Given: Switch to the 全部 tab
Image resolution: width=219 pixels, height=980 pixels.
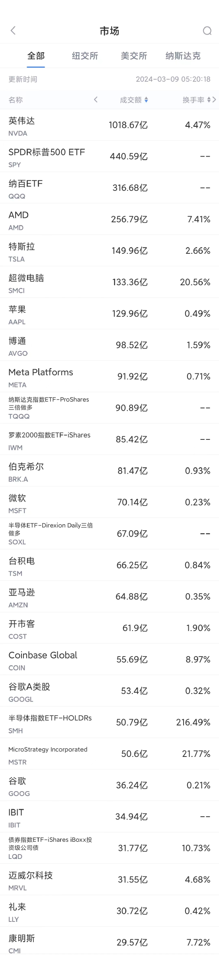Looking at the screenshot, I should [36, 56].
